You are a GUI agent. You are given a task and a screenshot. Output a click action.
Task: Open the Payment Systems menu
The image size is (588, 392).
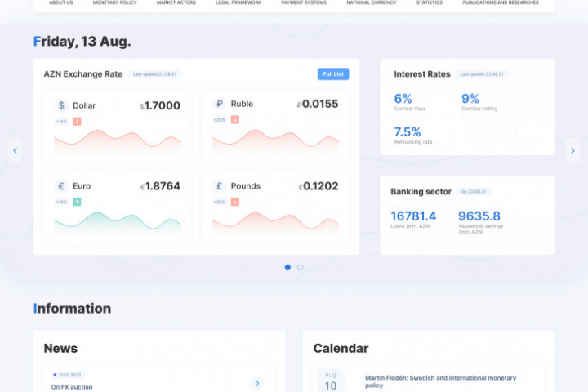(304, 2)
